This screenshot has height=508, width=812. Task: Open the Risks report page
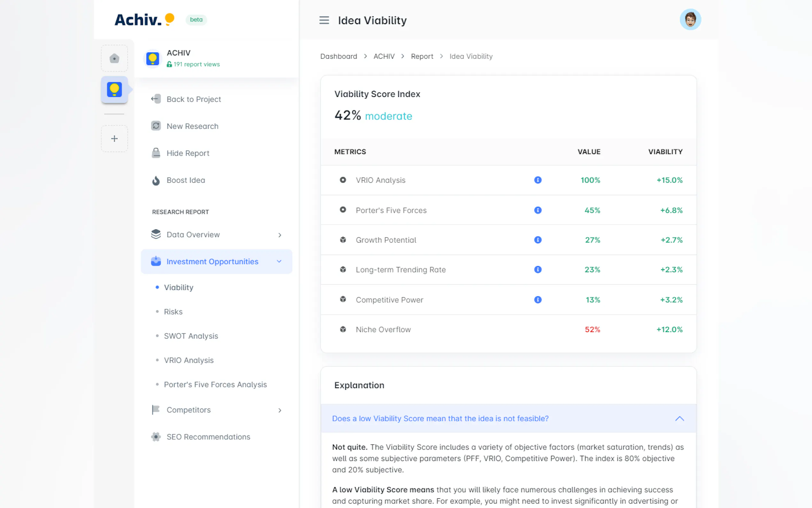pos(173,312)
